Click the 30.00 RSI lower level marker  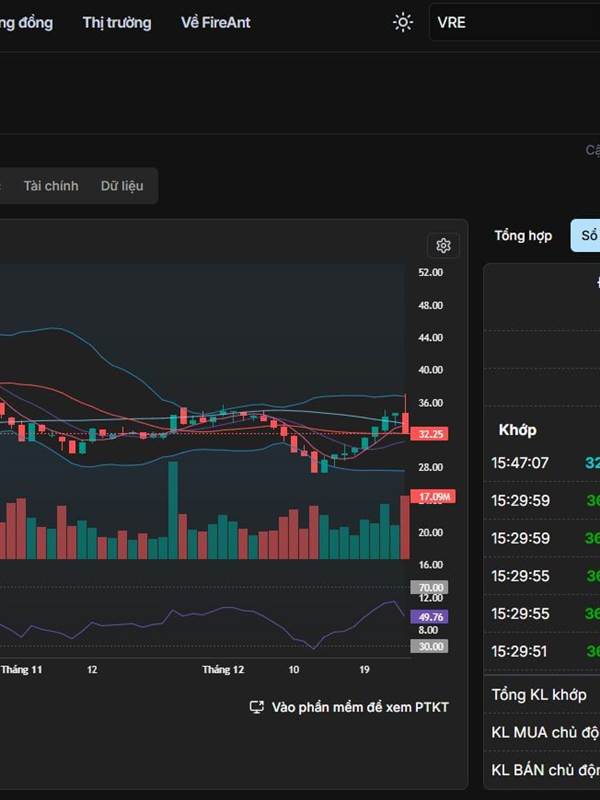431,646
